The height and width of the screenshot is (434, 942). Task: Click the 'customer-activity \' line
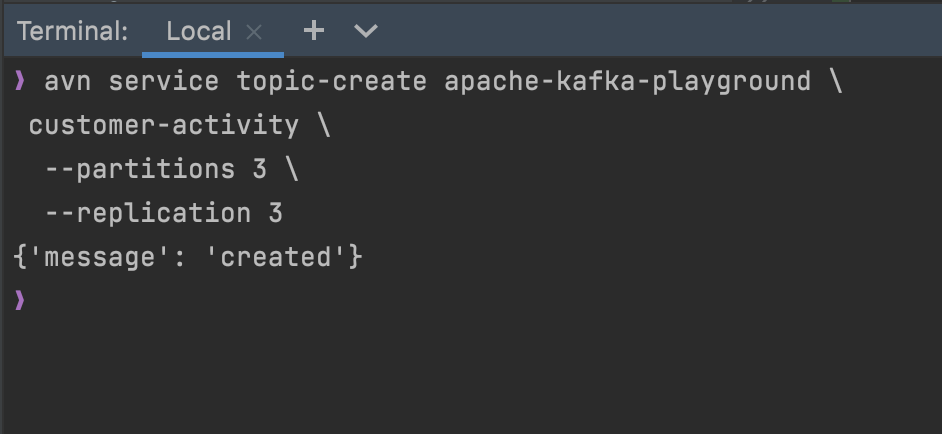[180, 126]
